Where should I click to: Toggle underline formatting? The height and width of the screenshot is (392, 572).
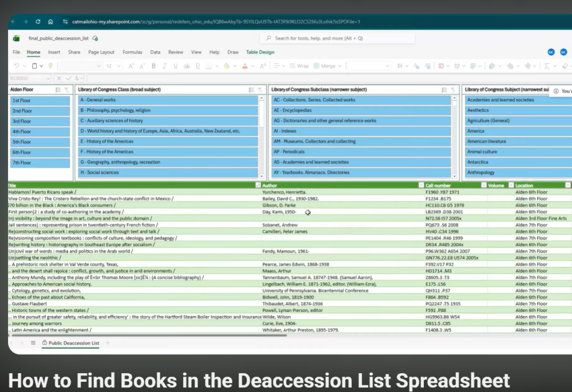click(174, 65)
